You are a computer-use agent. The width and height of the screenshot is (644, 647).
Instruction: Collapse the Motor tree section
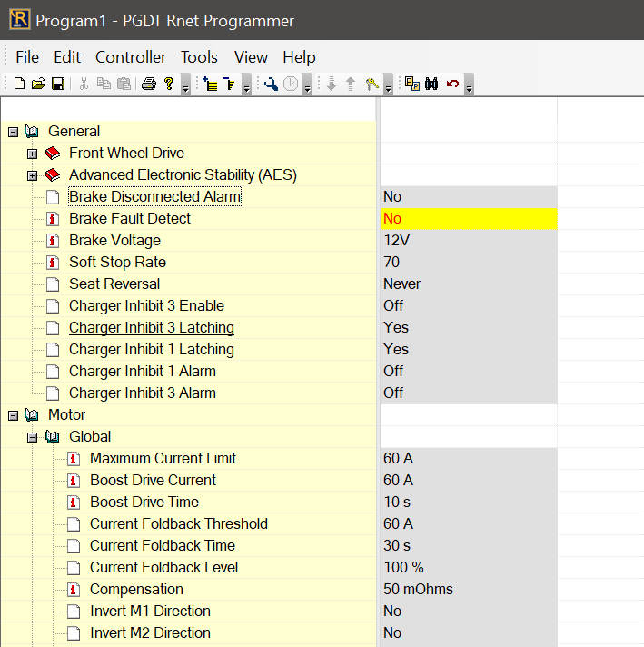13,415
